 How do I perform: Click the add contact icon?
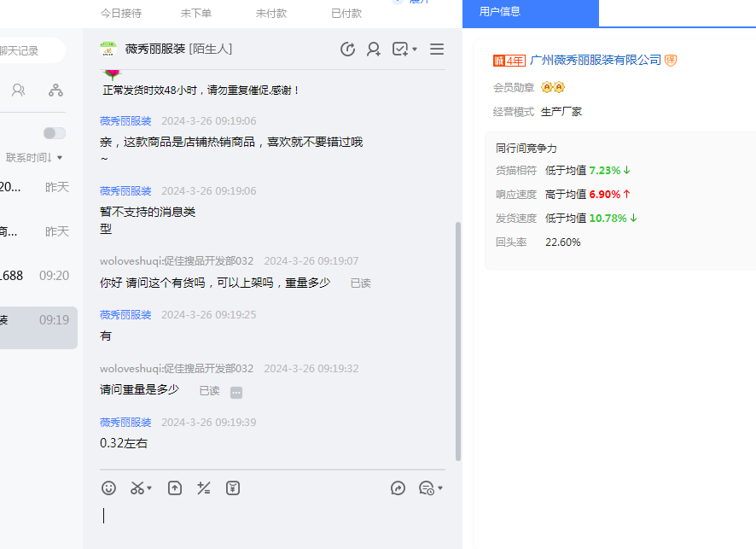[374, 50]
